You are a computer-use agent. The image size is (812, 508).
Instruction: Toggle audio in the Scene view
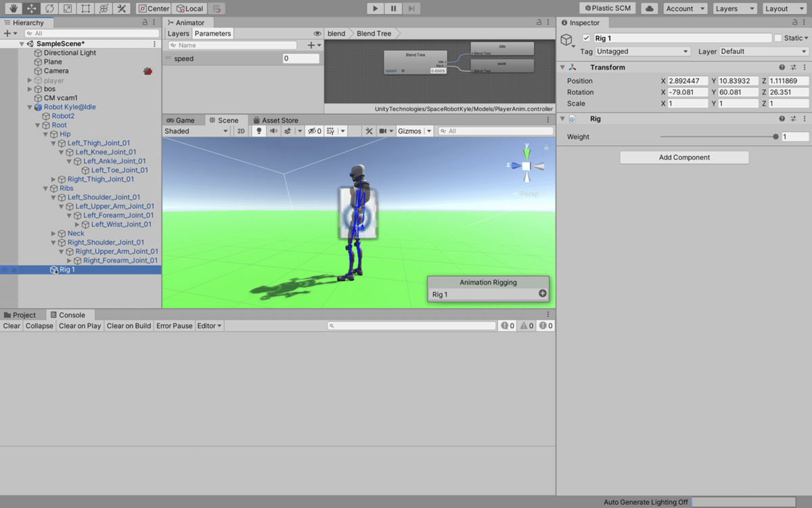pos(274,130)
